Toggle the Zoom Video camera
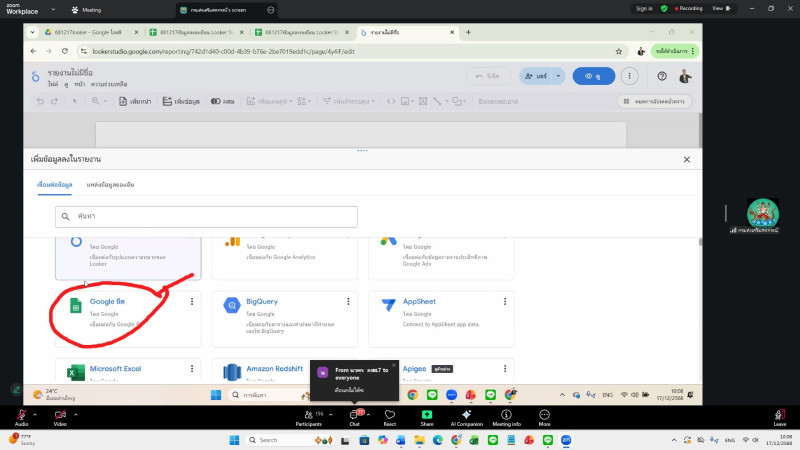 pyautogui.click(x=59, y=416)
